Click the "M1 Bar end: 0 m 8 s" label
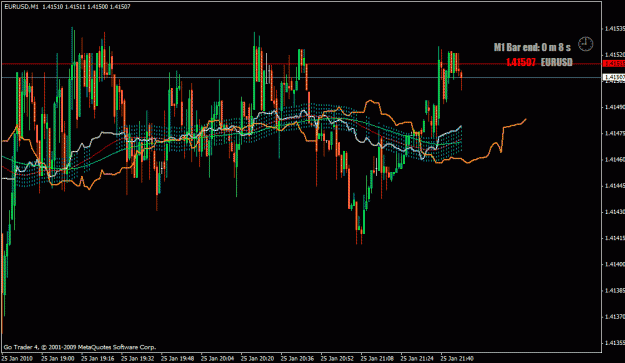The image size is (625, 363). tap(532, 47)
